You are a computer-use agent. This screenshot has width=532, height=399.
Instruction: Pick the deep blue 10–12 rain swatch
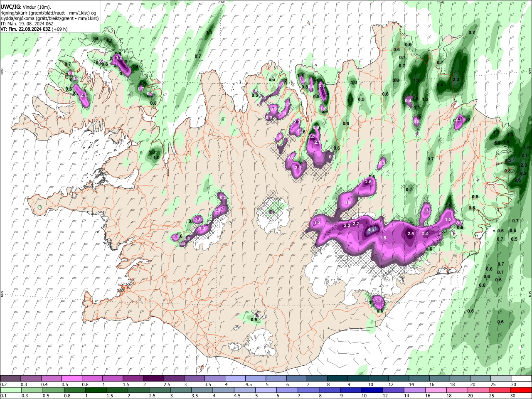[x=372, y=390]
